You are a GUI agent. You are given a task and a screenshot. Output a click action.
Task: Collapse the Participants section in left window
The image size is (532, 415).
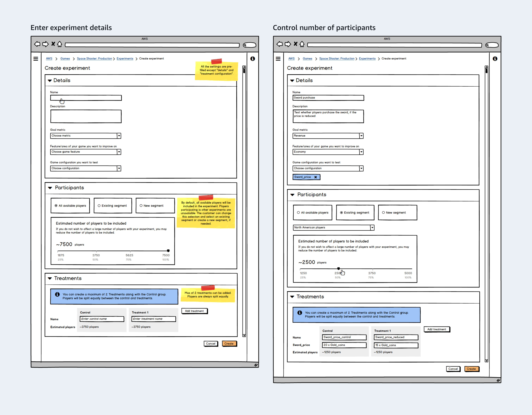pos(50,188)
